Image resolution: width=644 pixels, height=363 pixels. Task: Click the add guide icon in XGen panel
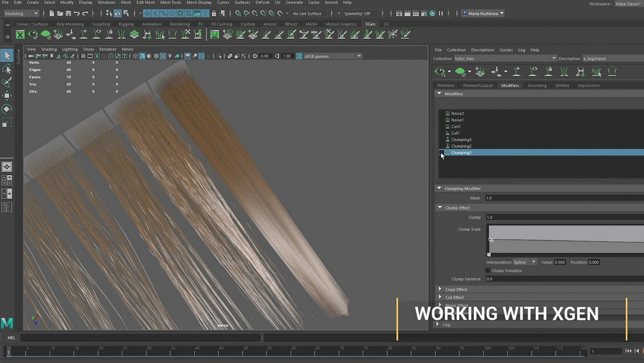point(516,72)
